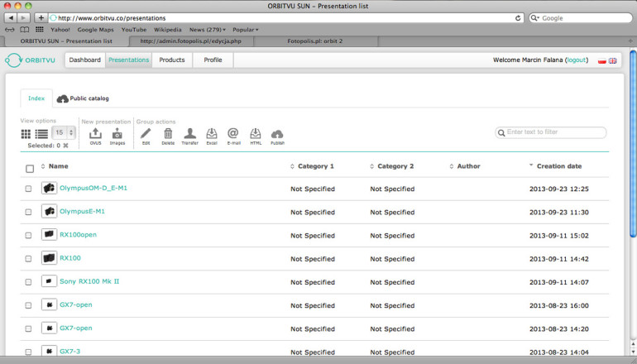
Task: Add bookmark with the plus button
Action: click(x=41, y=18)
